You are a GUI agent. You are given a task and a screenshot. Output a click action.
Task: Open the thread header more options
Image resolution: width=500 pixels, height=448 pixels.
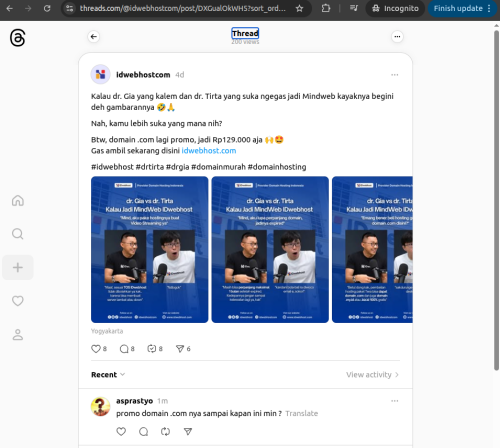pos(397,37)
